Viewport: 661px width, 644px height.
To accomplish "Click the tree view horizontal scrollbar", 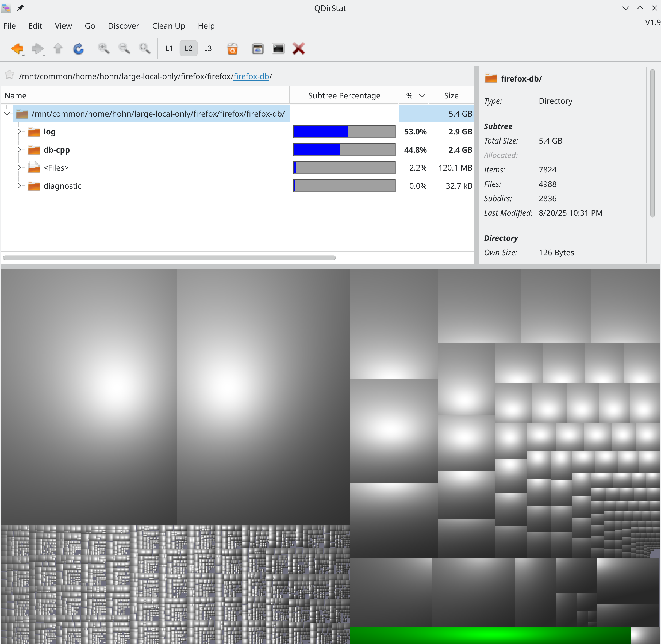I will pyautogui.click(x=169, y=258).
